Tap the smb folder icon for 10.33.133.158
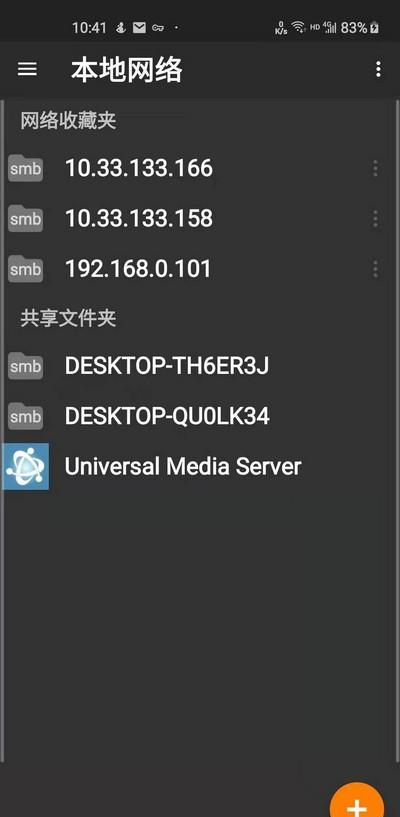This screenshot has width=400, height=817. coord(26,219)
